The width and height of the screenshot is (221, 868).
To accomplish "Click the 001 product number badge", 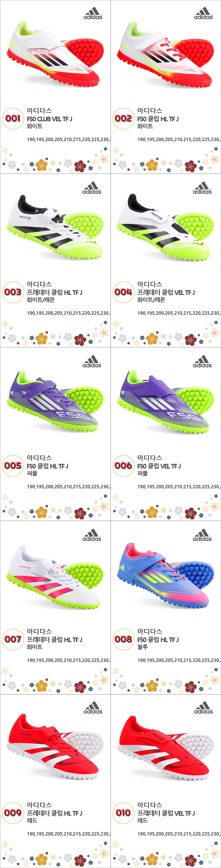I will pyautogui.click(x=13, y=119).
